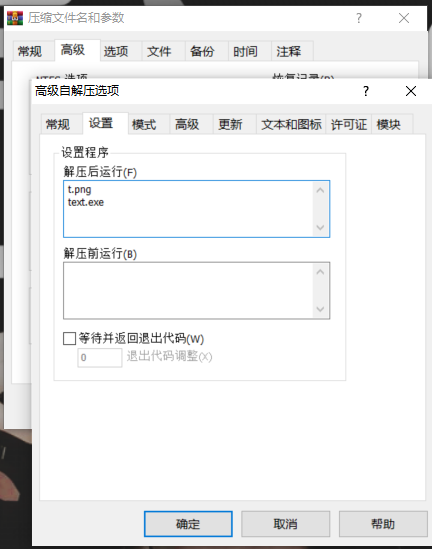Screen dimensions: 432x549
Task: Enable 等待并返回退出代码 checkbox
Action: [x=69, y=339]
